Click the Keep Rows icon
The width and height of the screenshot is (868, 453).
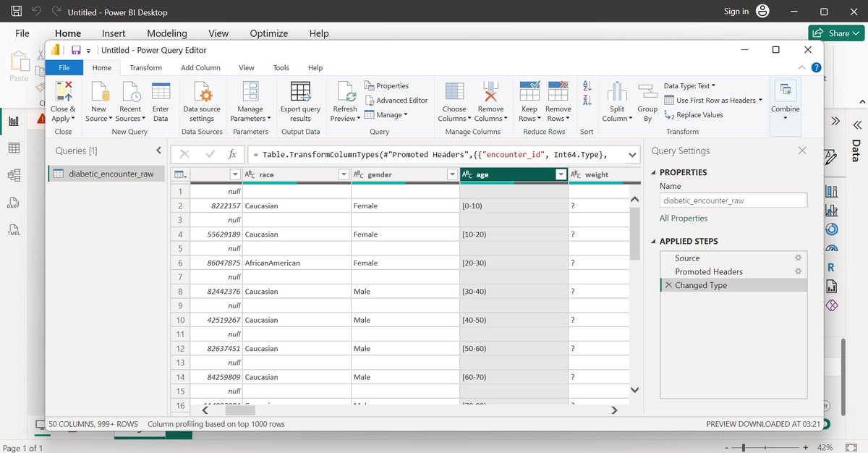click(529, 91)
